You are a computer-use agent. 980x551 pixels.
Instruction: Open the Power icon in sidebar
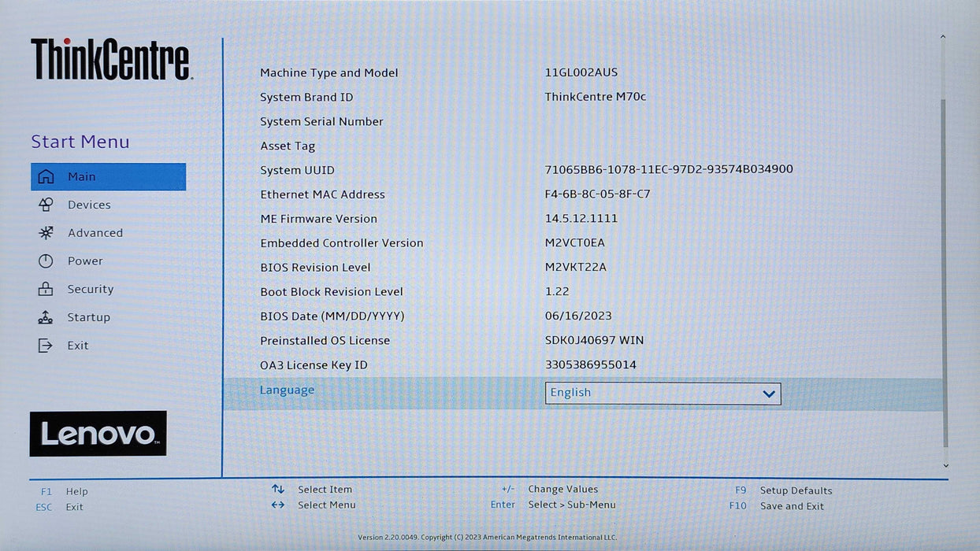[x=46, y=261]
